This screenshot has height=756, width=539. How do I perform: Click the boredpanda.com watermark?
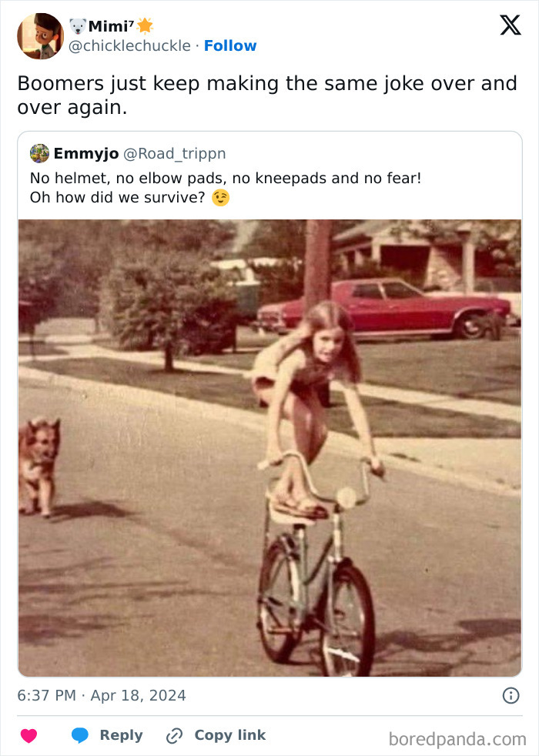tap(457, 739)
